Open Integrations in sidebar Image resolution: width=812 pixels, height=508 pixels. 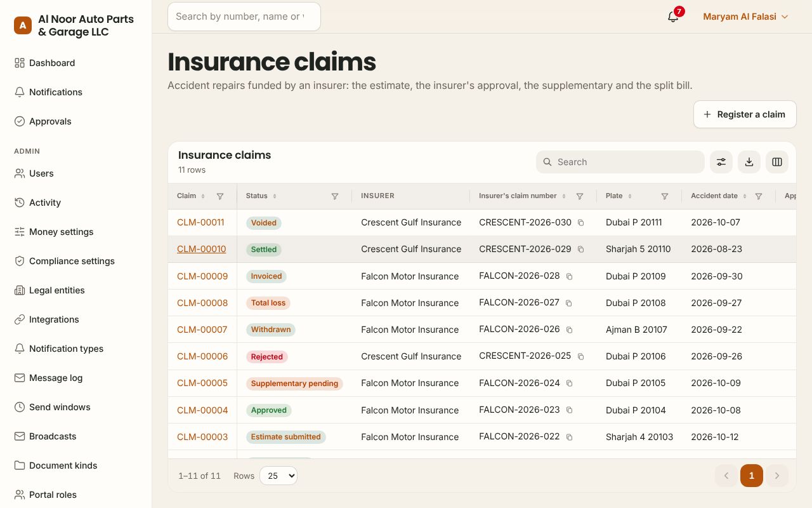[x=76, y=319]
